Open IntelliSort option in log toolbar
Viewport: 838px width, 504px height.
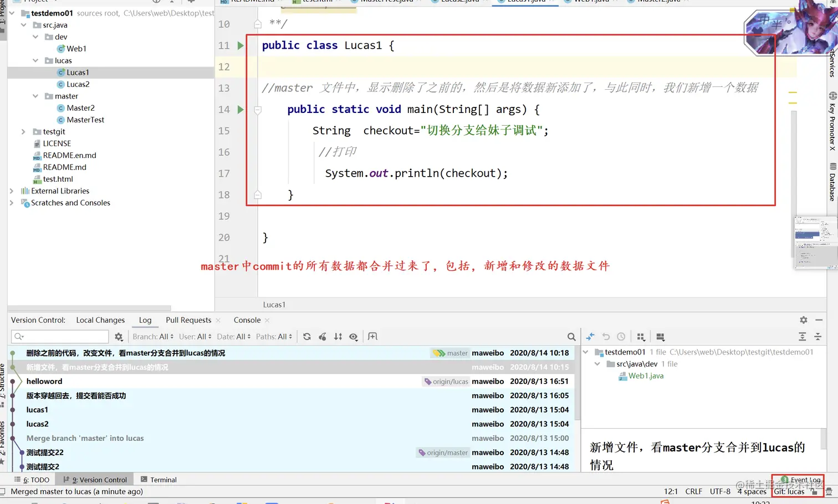338,337
